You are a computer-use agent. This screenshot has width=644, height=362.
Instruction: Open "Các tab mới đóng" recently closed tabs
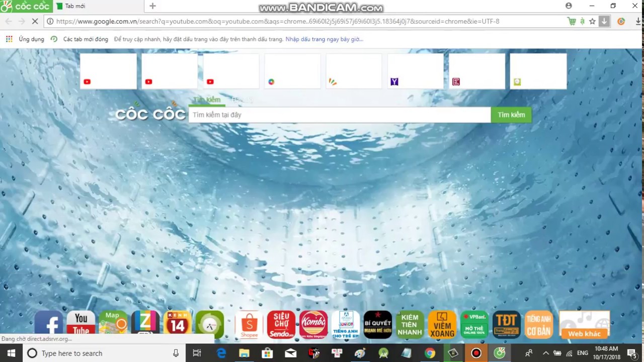pos(79,39)
